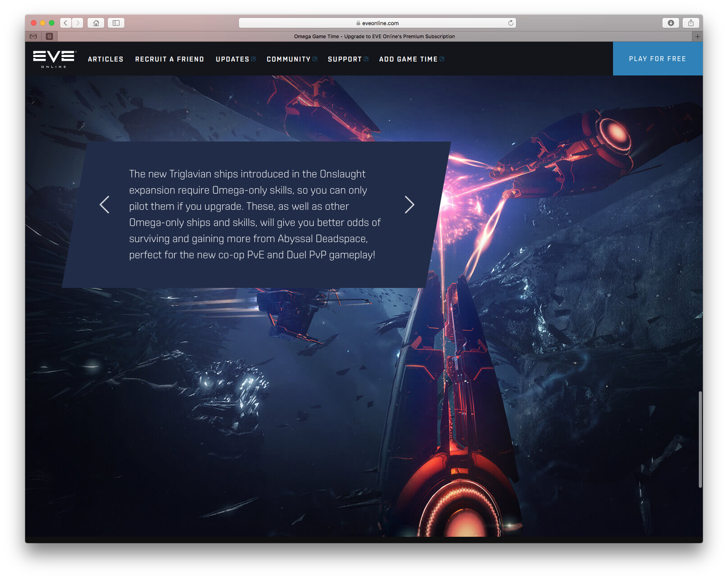Reload the page with refresh icon
This screenshot has width=728, height=579.
(511, 23)
